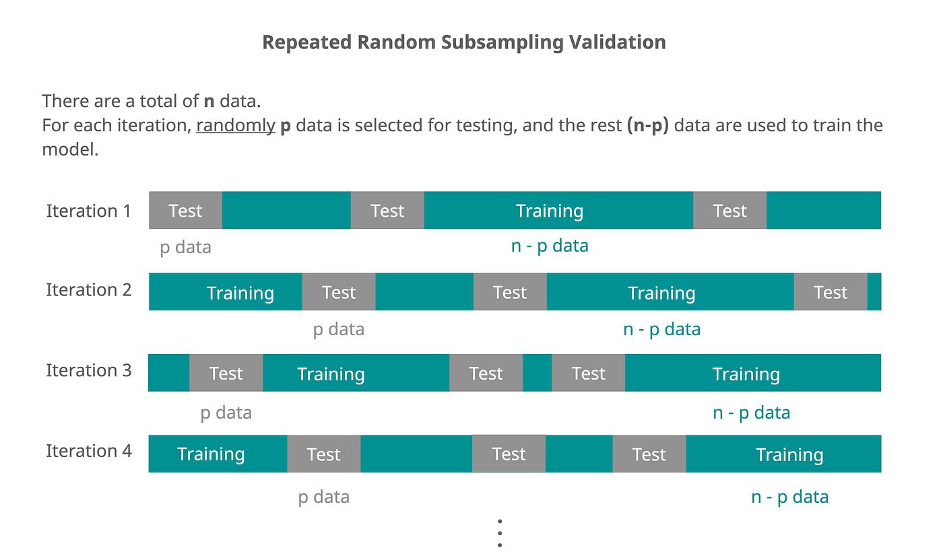The height and width of the screenshot is (560, 943).
Task: Click the rightmost Test block in Iteration 1
Action: (730, 211)
